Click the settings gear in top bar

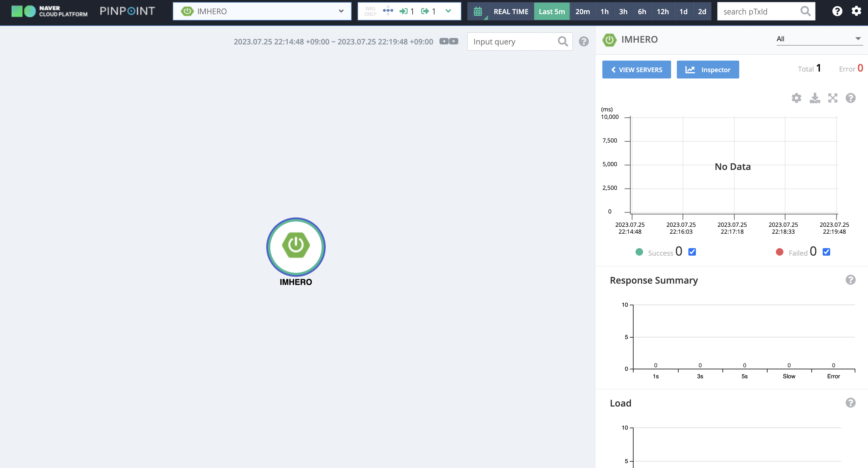856,11
